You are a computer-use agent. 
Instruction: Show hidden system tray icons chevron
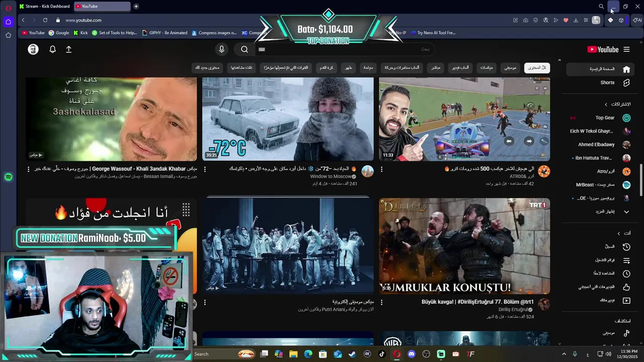coord(563,354)
